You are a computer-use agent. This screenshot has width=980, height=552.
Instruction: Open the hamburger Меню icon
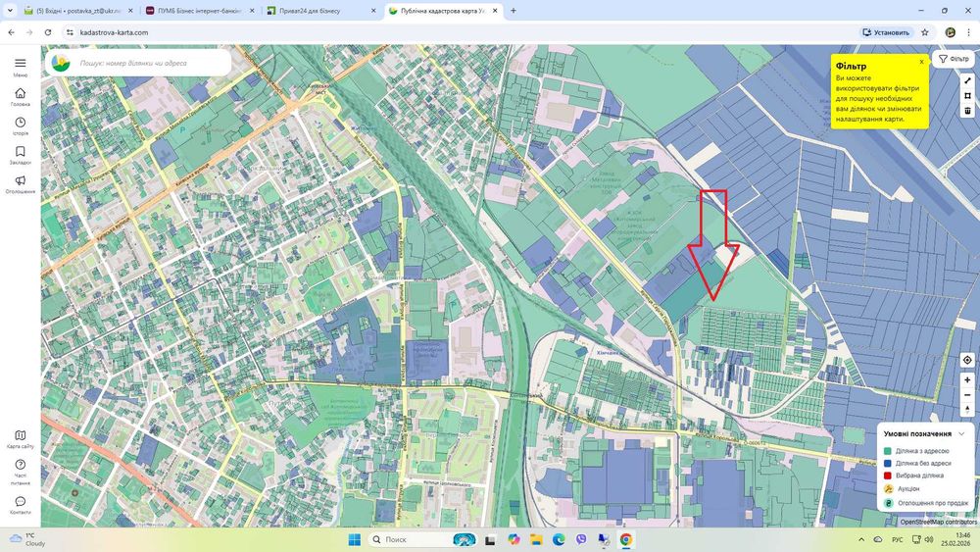point(20,63)
